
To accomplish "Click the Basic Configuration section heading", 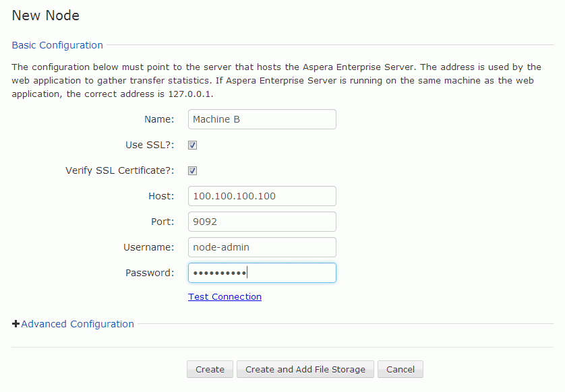I will point(57,45).
